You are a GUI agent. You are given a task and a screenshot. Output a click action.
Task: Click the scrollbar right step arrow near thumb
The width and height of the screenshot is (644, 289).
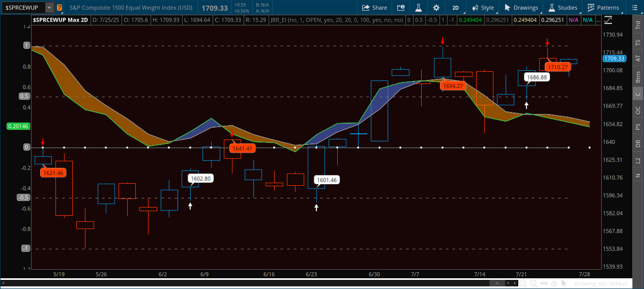click(516, 283)
